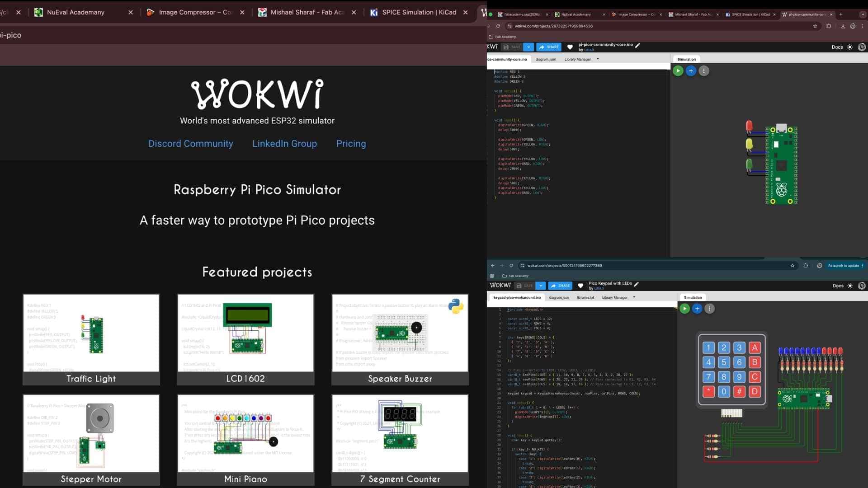Image resolution: width=868 pixels, height=488 pixels.
Task: Add new part in Keypad simulation
Action: (697, 309)
